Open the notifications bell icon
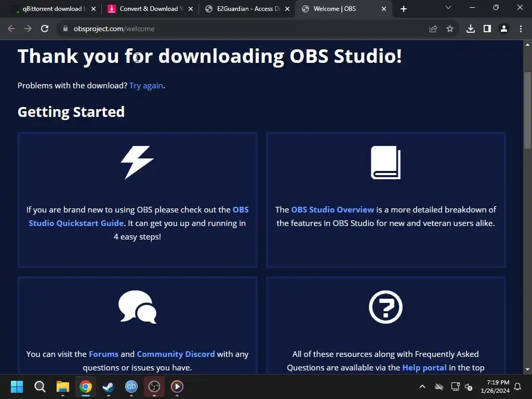Viewport: 532px width, 399px height. pos(518,387)
